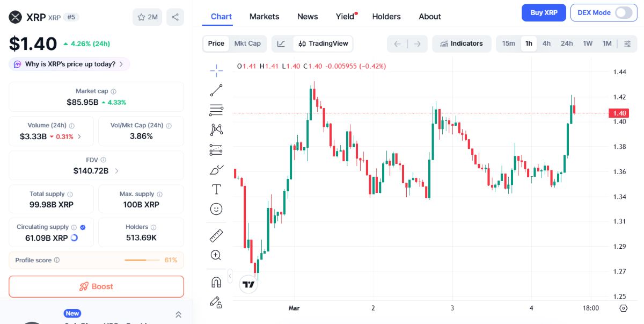Click the Buy XRP button
The height and width of the screenshot is (324, 644).
click(x=544, y=12)
